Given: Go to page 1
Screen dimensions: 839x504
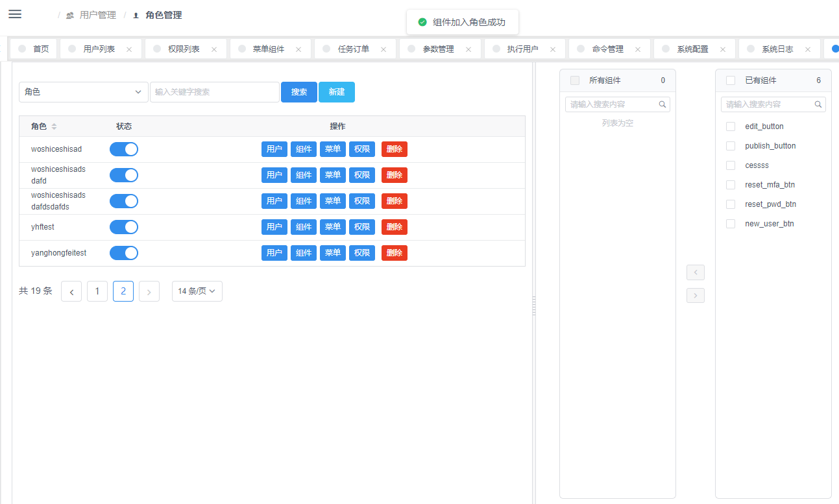Looking at the screenshot, I should click(x=97, y=292).
